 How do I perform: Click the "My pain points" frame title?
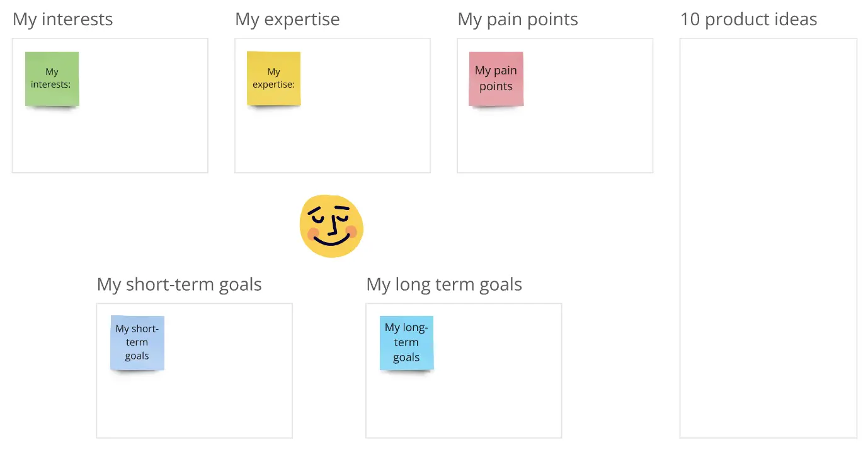[517, 20]
